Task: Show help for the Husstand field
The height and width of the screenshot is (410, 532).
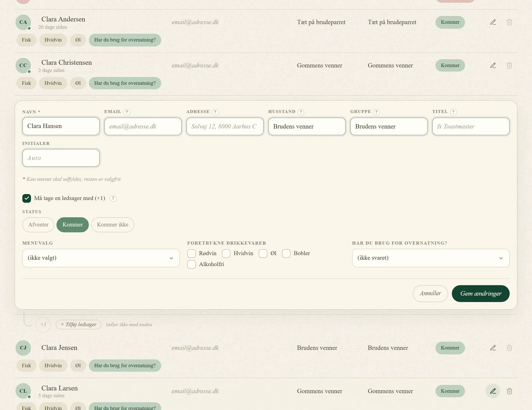Action: [301, 112]
